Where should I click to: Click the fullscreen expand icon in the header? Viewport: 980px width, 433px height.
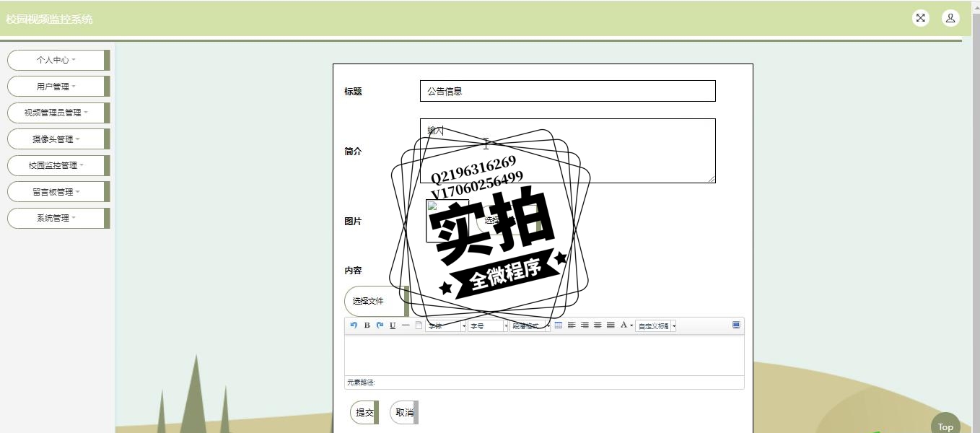point(921,19)
